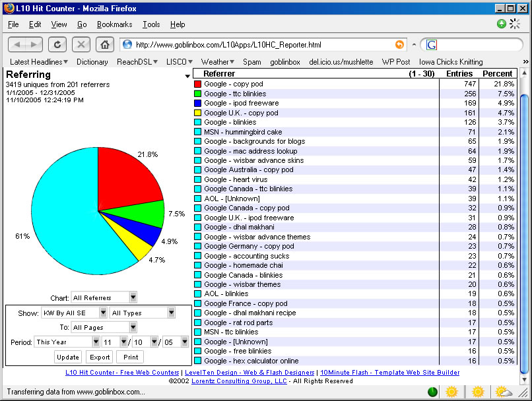Image resolution: width=532 pixels, height=401 pixels.
Task: Open the L10 Hit Counter footer link
Action: 122,373
